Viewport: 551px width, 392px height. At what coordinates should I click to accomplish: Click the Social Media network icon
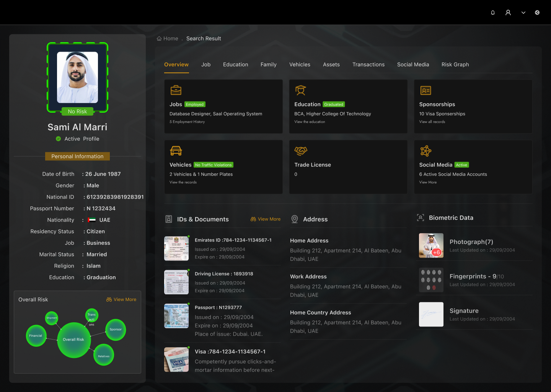coord(425,151)
